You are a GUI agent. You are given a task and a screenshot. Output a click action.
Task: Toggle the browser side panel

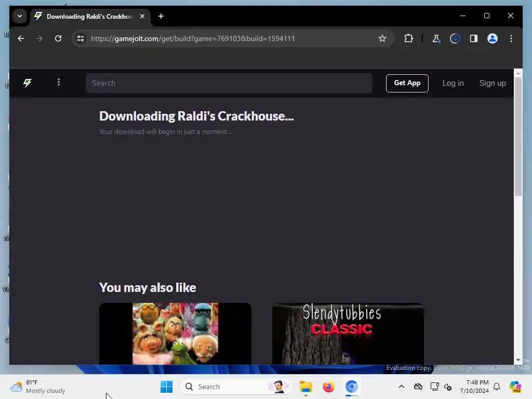tap(474, 38)
